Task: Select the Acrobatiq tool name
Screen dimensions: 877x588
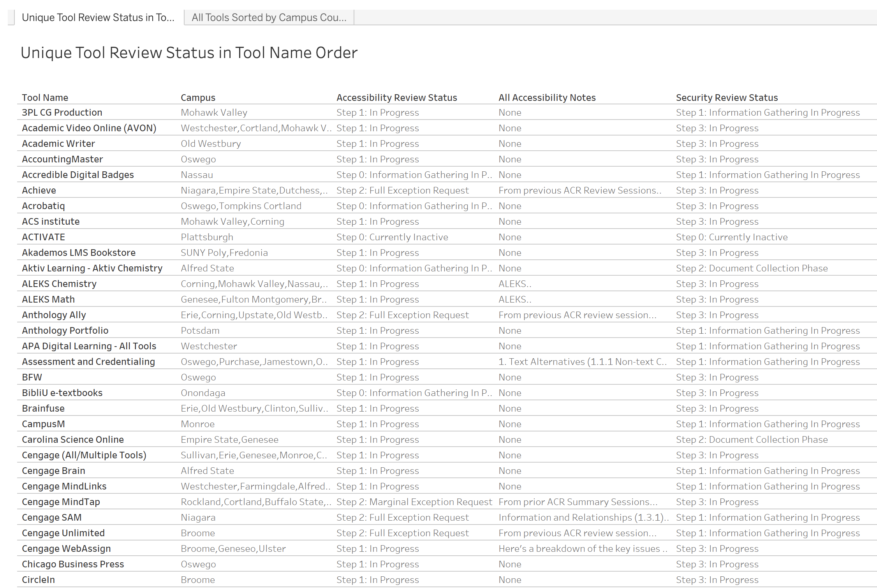Action: (x=43, y=206)
